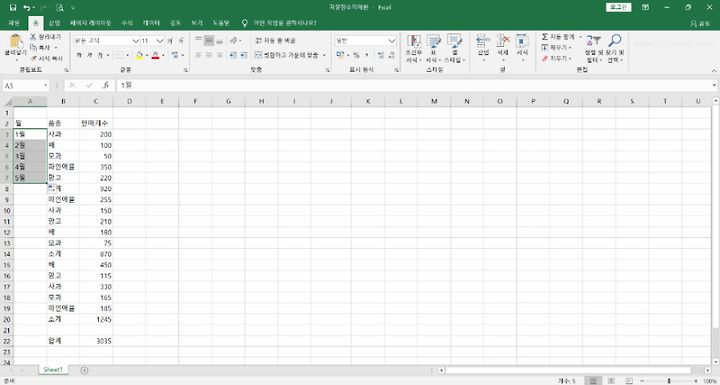Click the 잘라내기 (Cut) scissors button

click(x=45, y=37)
